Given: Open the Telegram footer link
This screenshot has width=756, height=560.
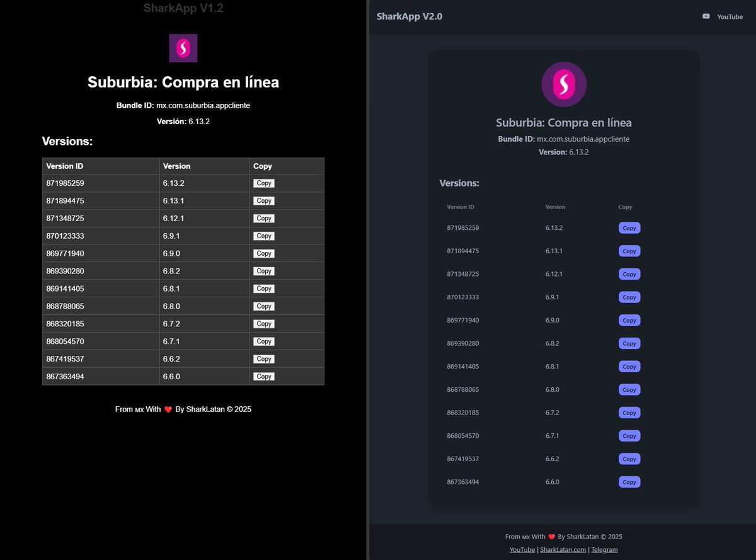Looking at the screenshot, I should [x=604, y=550].
